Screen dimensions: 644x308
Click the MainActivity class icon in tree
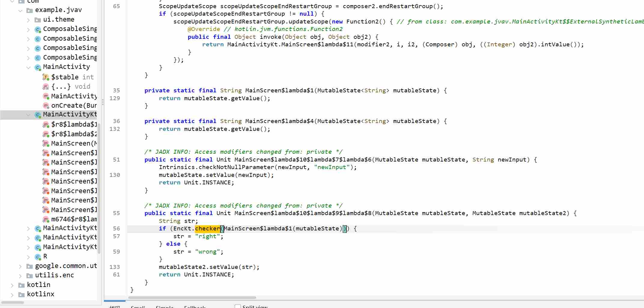pyautogui.click(x=38, y=67)
